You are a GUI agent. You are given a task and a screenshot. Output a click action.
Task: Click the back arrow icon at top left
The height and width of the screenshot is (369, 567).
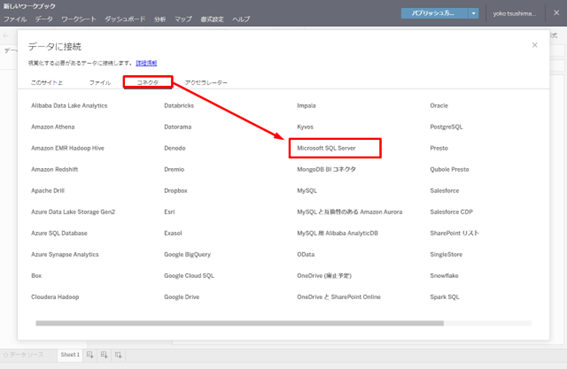[6, 35]
